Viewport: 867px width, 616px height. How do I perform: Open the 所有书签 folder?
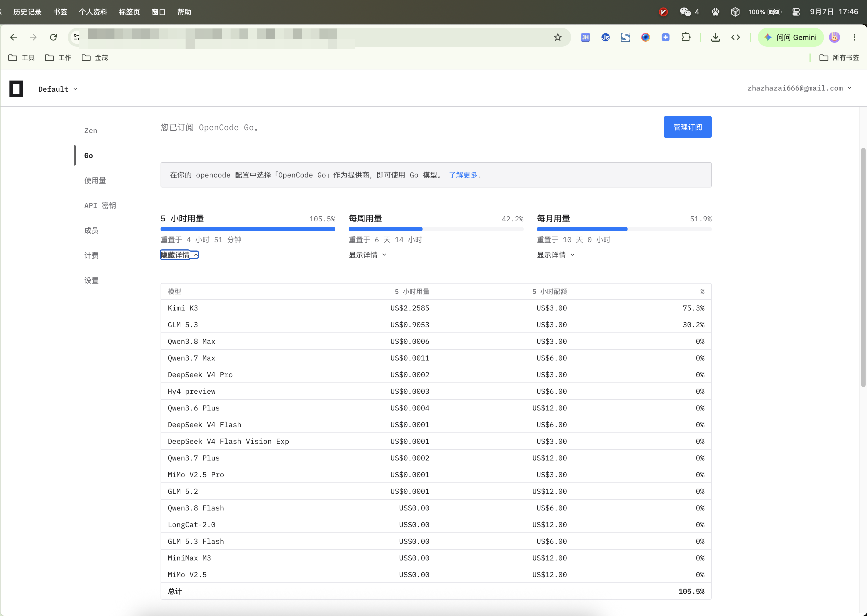click(839, 58)
